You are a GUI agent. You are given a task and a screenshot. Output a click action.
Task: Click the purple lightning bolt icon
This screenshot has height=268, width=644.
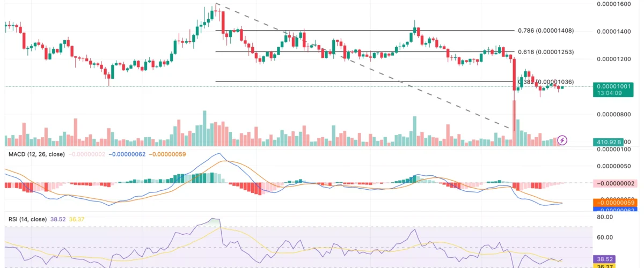click(x=562, y=140)
